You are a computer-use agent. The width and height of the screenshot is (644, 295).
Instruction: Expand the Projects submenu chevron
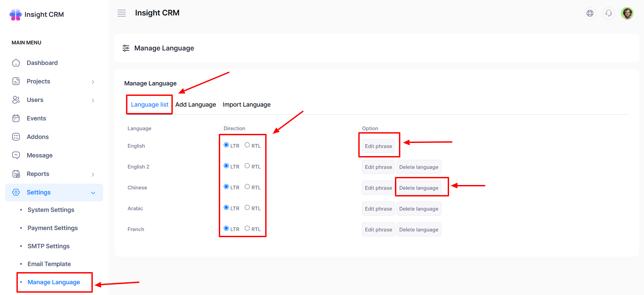coord(93,82)
